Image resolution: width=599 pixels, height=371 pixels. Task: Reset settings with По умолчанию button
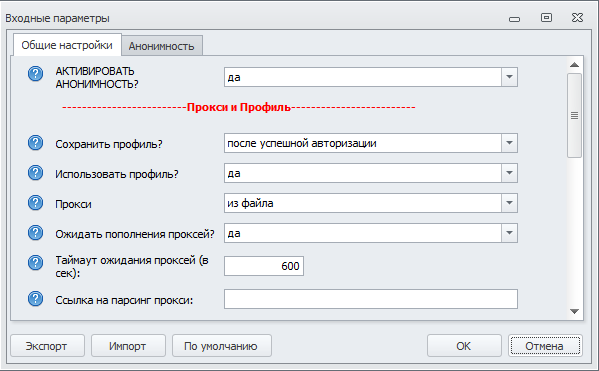click(x=222, y=346)
